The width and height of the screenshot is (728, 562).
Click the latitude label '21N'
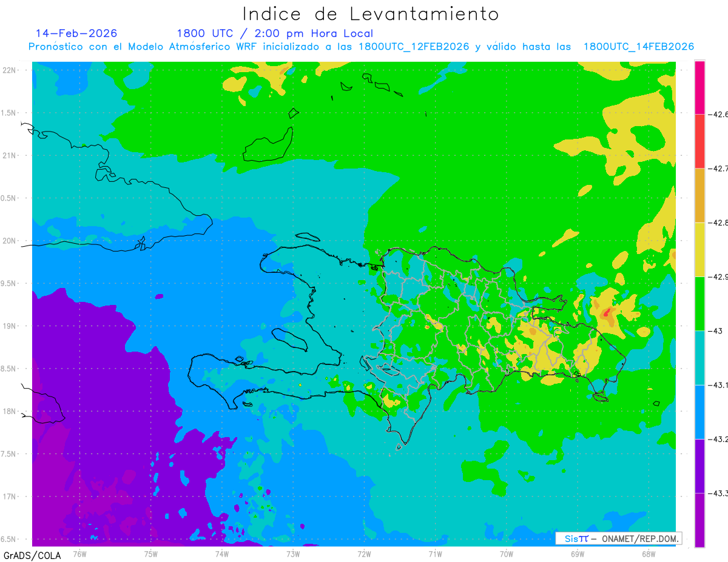(10, 155)
